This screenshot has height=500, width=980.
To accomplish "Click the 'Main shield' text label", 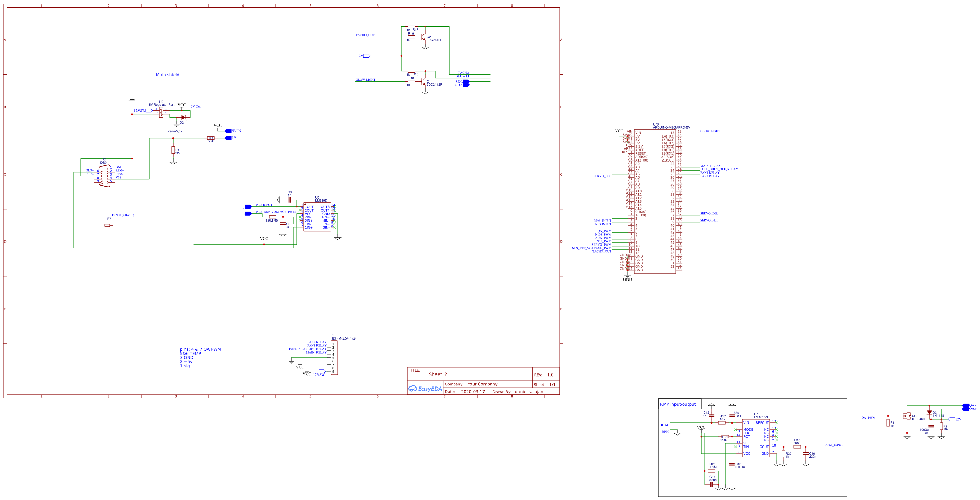I will tap(167, 75).
